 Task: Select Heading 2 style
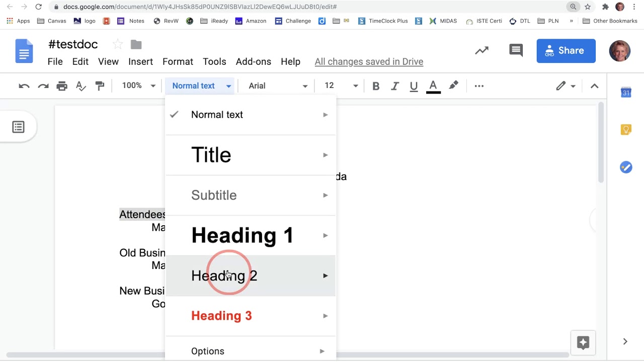(x=251, y=276)
